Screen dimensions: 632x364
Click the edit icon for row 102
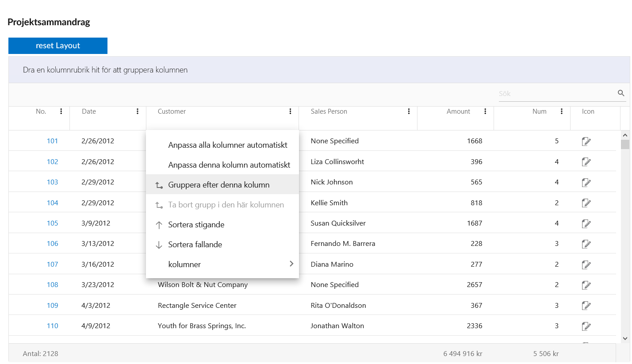pyautogui.click(x=586, y=162)
